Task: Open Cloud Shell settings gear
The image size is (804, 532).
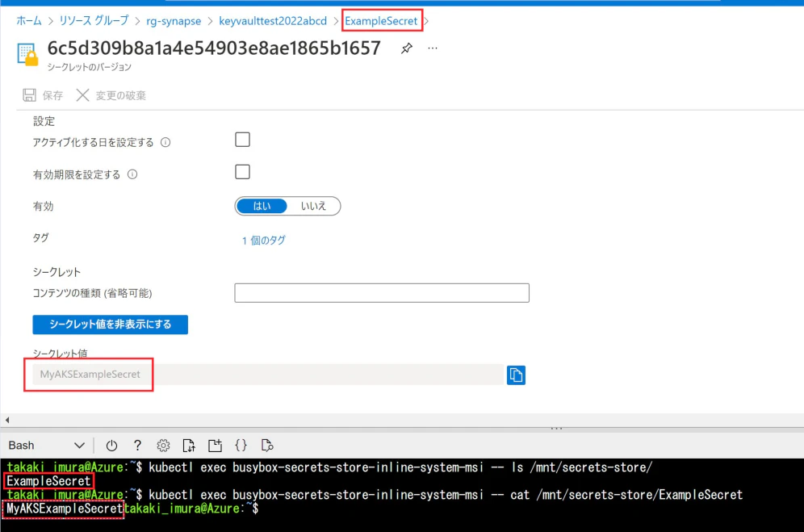Action: (163, 446)
